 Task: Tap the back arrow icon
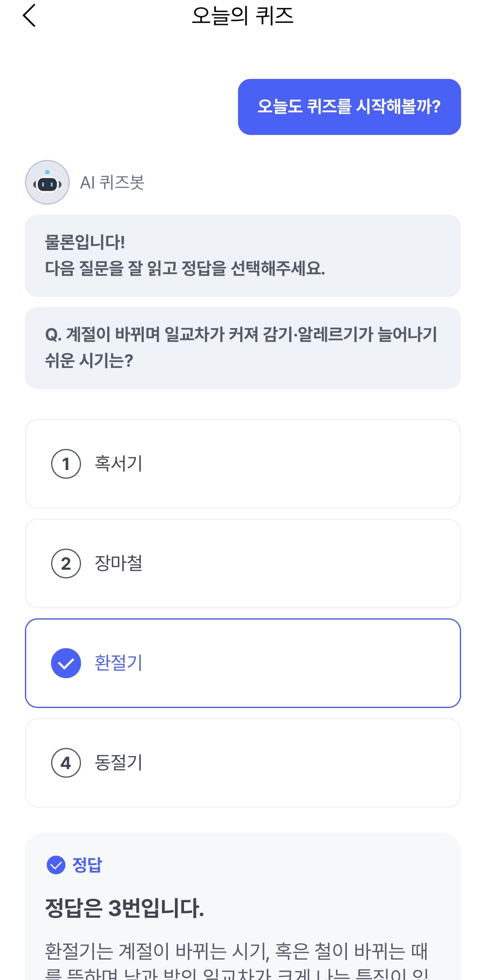[x=29, y=16]
